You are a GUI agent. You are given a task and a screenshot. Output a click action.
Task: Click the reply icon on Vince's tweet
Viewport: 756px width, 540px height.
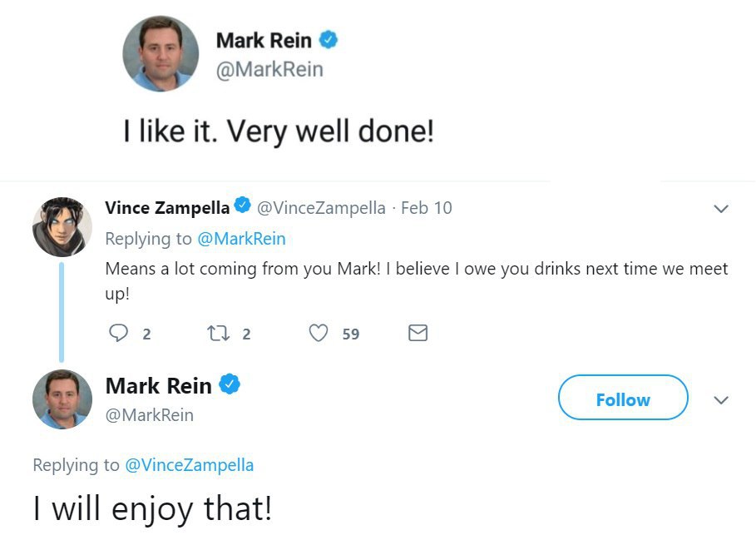pos(121,334)
